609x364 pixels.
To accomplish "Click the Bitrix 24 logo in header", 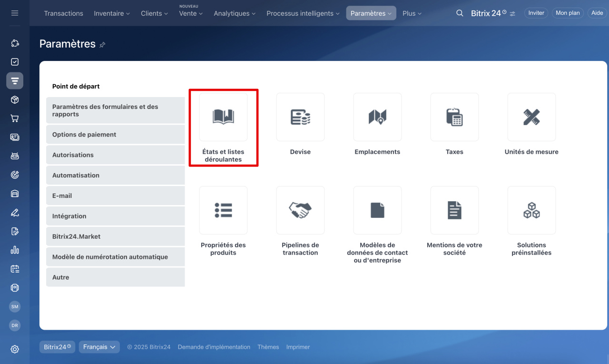I will click(x=489, y=13).
